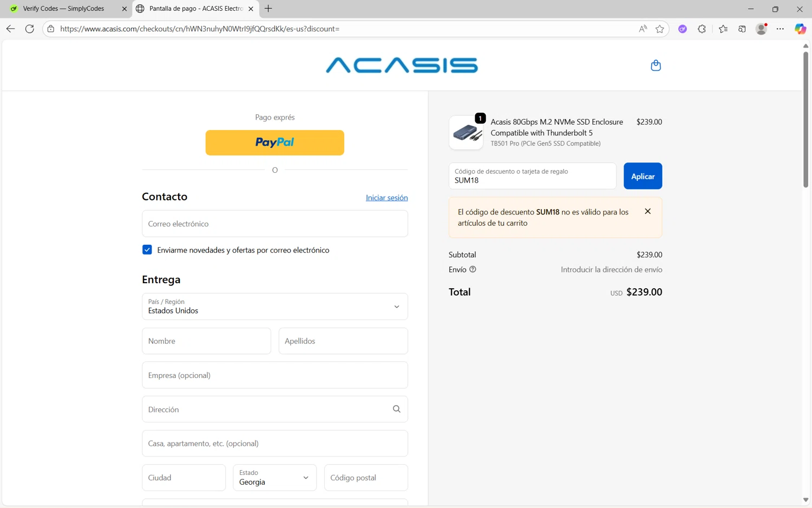Screen dimensions: 812x508
Task: Open the browser profile avatar
Action: pos(761,29)
